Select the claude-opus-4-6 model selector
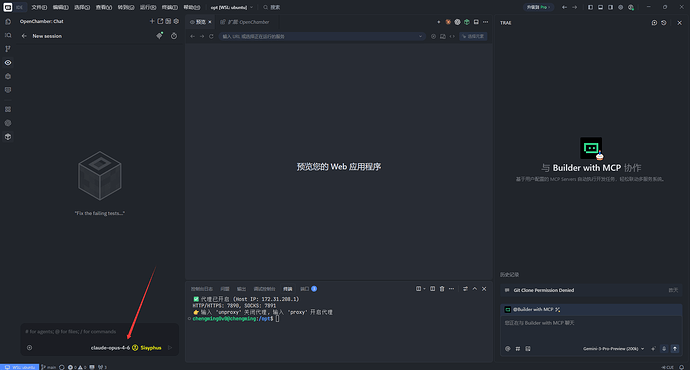 pyautogui.click(x=110, y=348)
